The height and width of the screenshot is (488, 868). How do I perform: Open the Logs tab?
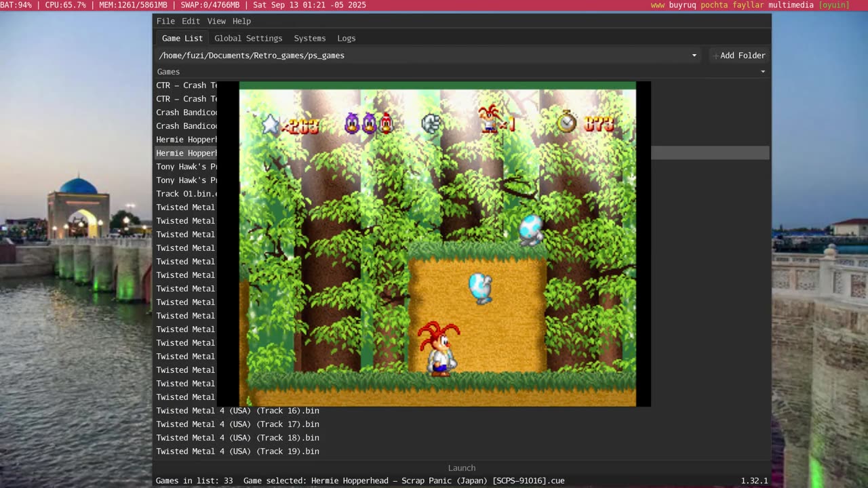tap(347, 39)
